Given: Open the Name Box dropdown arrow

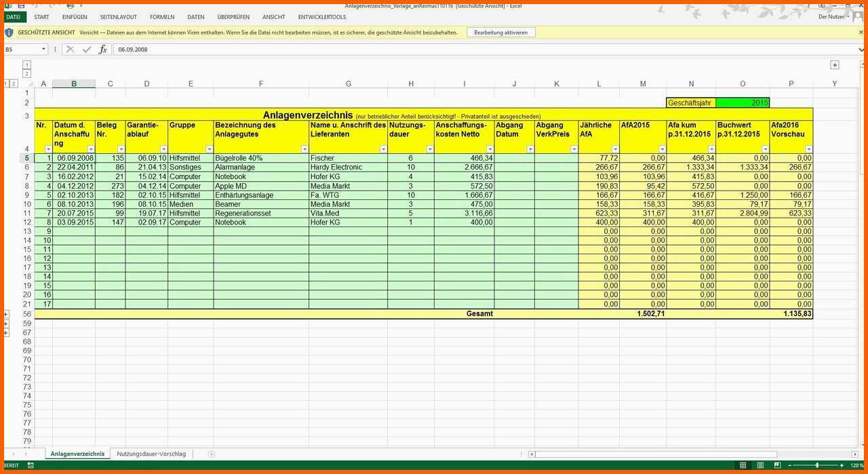Looking at the screenshot, I should pyautogui.click(x=44, y=50).
